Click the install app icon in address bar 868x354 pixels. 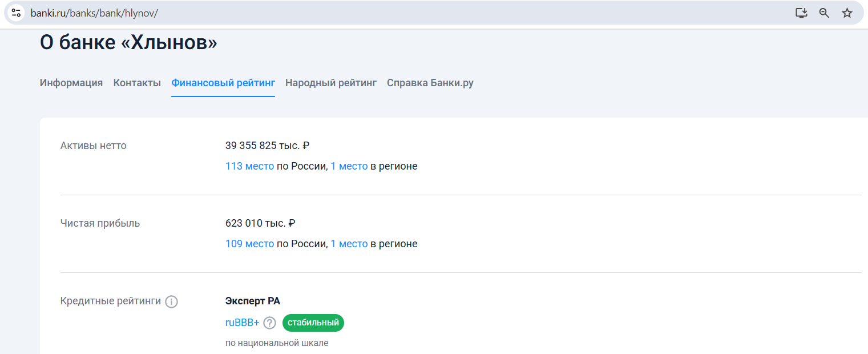[801, 13]
